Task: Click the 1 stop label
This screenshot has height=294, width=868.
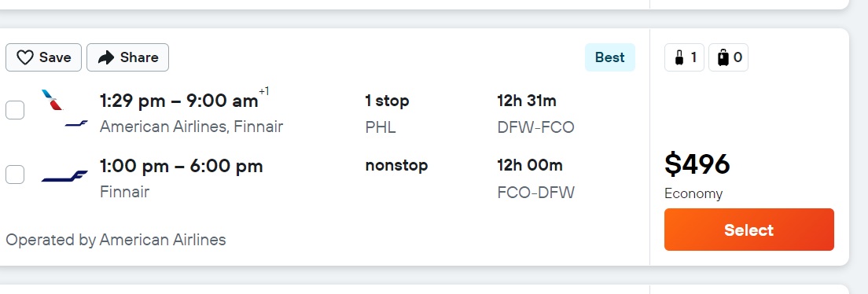Action: [x=387, y=101]
